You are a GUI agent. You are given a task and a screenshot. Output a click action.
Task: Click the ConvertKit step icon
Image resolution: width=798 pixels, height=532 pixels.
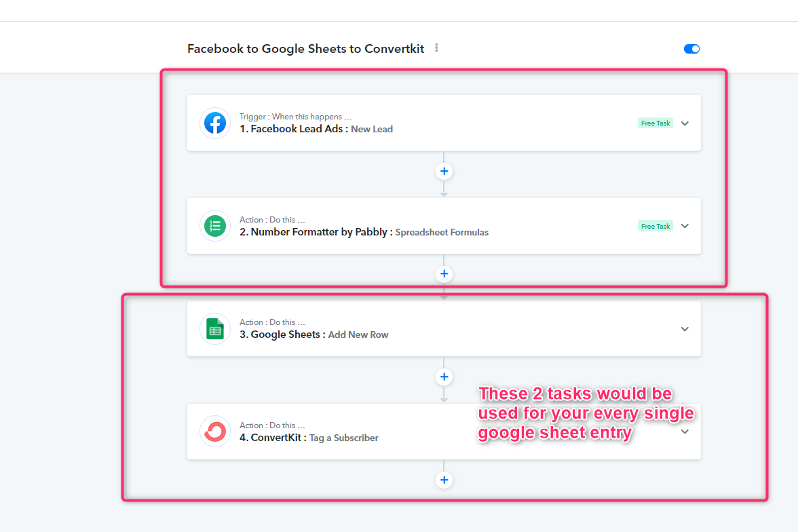coord(215,432)
